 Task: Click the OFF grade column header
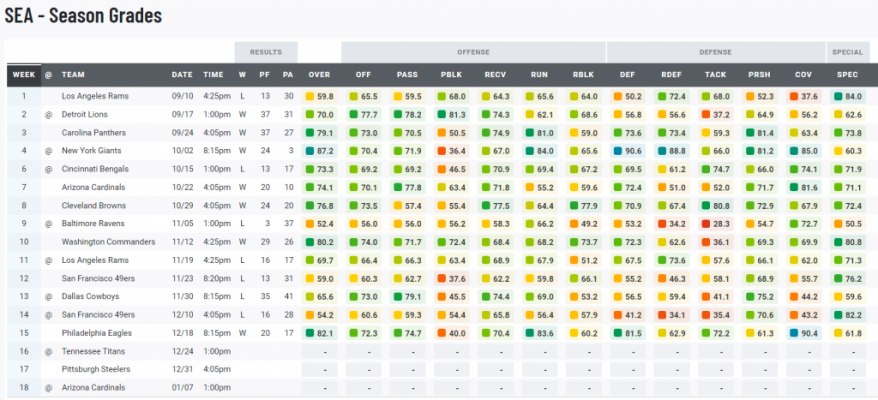point(363,75)
